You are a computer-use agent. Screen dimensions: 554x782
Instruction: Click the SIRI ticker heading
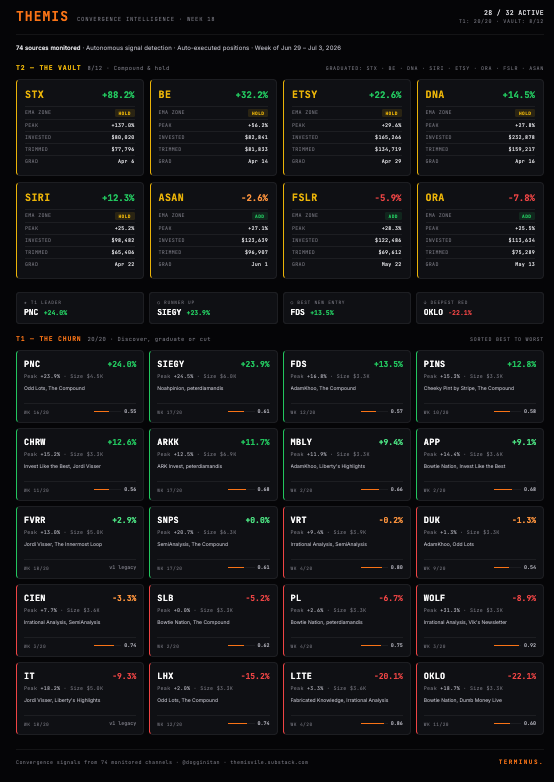[37, 197]
